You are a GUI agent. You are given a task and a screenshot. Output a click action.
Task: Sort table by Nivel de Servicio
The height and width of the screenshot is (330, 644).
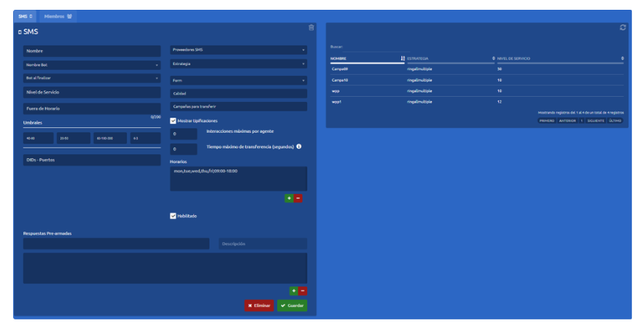(x=622, y=59)
